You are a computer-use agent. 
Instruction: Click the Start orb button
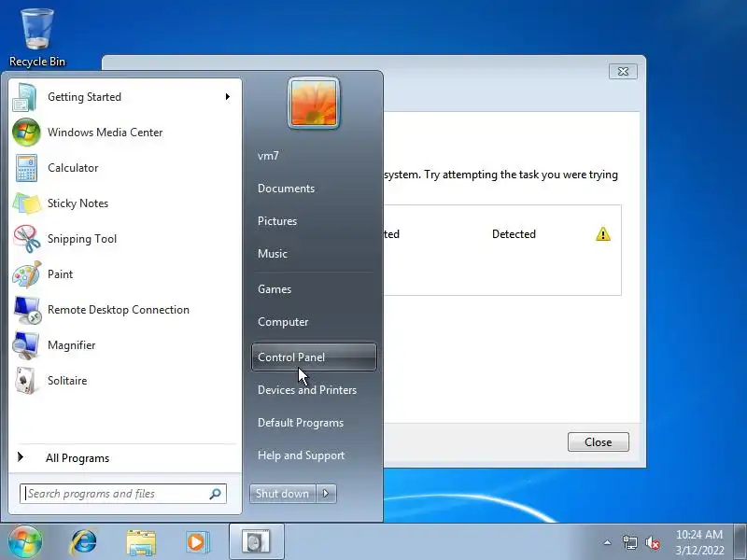tap(24, 541)
